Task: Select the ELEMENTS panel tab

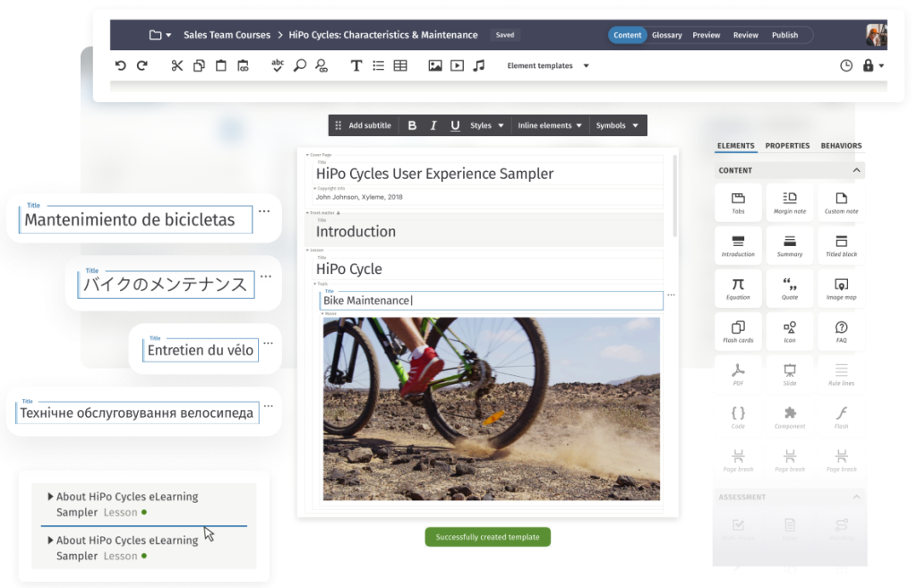Action: click(x=736, y=146)
